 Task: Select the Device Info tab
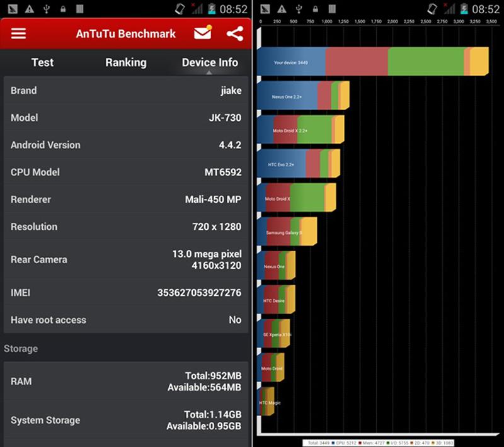coord(210,62)
